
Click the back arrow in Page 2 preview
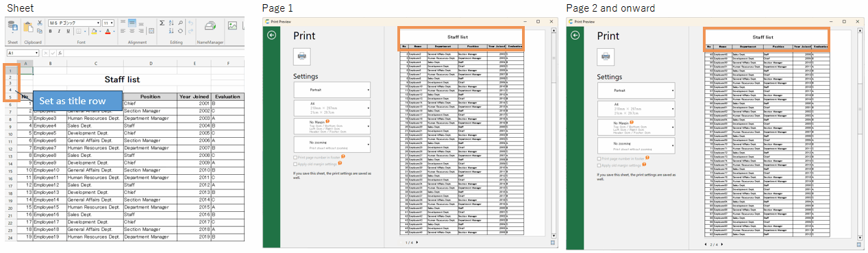click(x=575, y=35)
